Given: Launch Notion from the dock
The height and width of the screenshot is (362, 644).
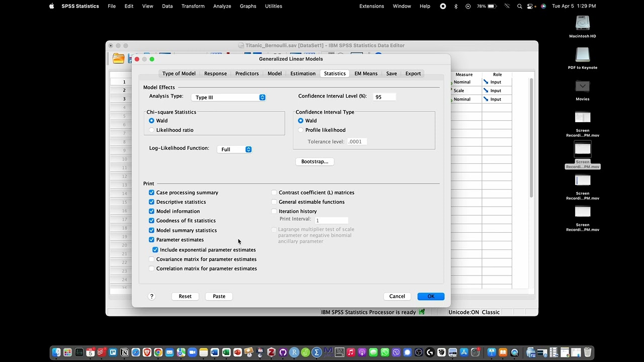Looking at the screenshot, I should click(x=124, y=352).
